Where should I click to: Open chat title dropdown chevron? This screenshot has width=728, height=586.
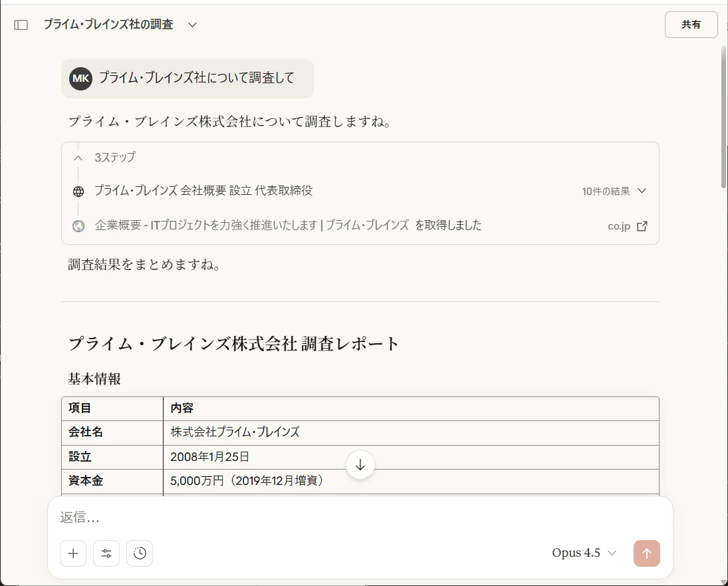[x=192, y=25]
